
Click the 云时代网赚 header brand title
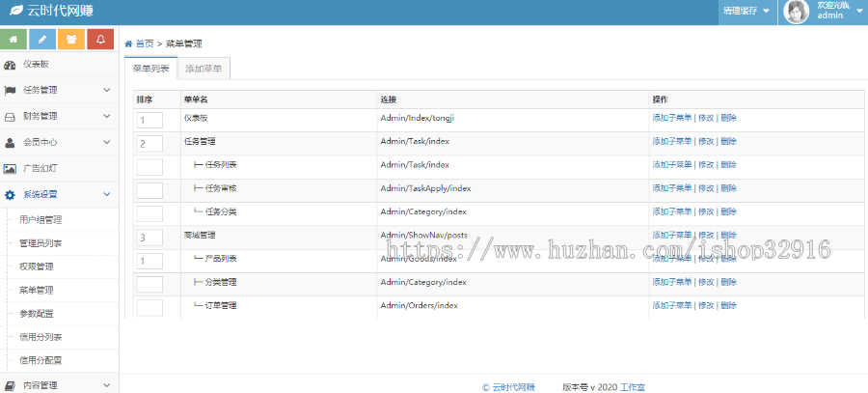click(x=61, y=11)
